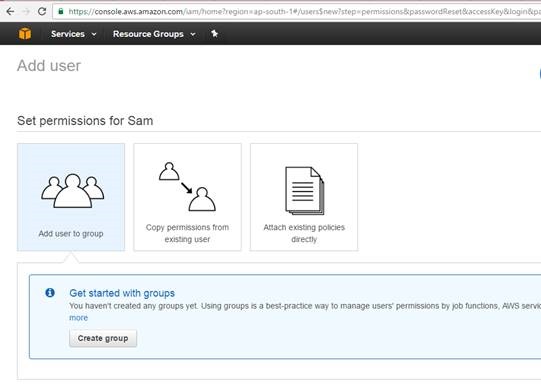Select Copy permissions from existing user
The image size is (541, 387).
coord(187,197)
